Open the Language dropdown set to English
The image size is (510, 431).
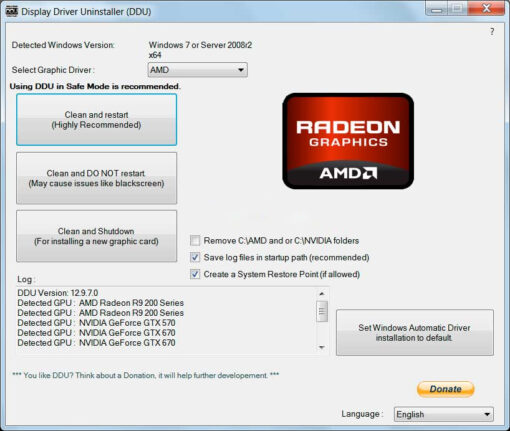point(444,414)
